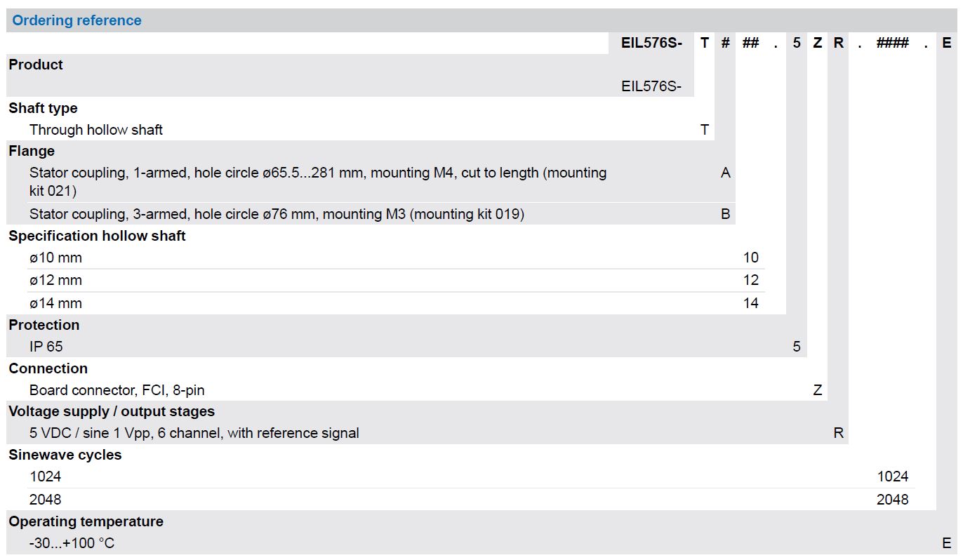The image size is (963, 560).
Task: Click the "Sinewave cycles" section heading
Action: [x=65, y=455]
